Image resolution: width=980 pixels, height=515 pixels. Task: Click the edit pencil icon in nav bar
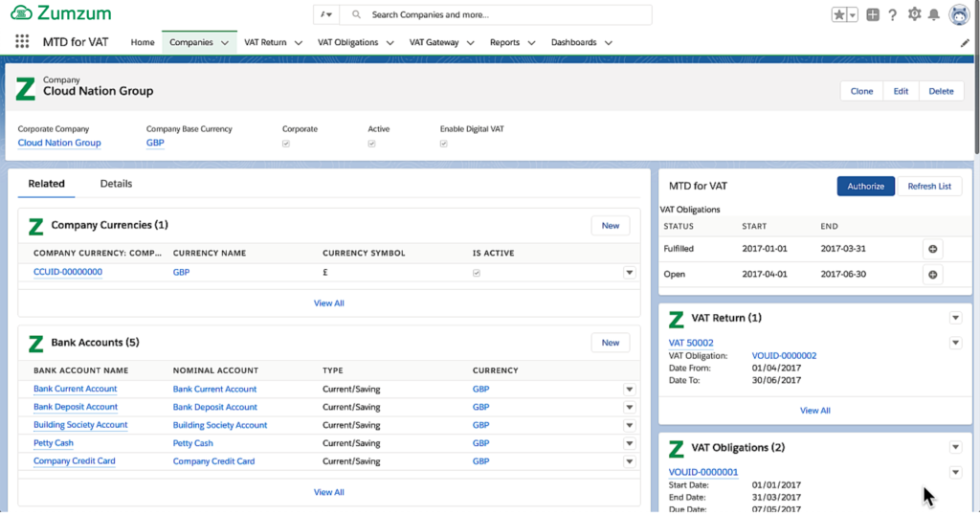coord(965,43)
